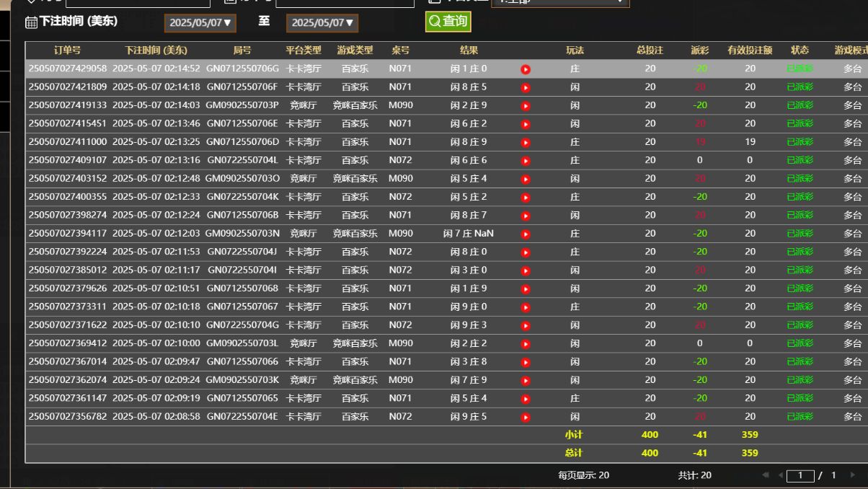Go to next page arrow
868x489 pixels.
tap(853, 475)
